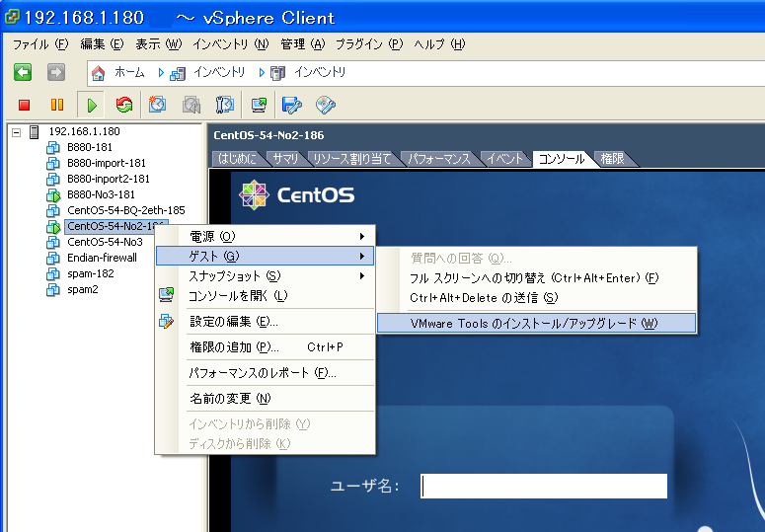Click the Revert to Snapshot icon
765x532 pixels.
(x=191, y=105)
